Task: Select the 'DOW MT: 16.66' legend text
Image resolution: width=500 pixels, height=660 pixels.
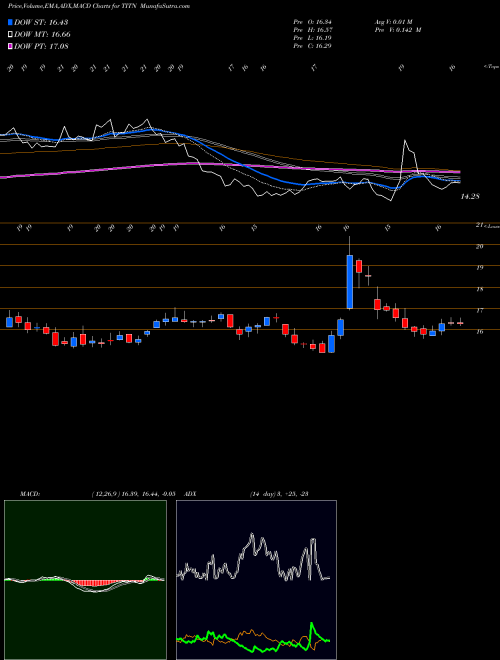Action: [42, 35]
